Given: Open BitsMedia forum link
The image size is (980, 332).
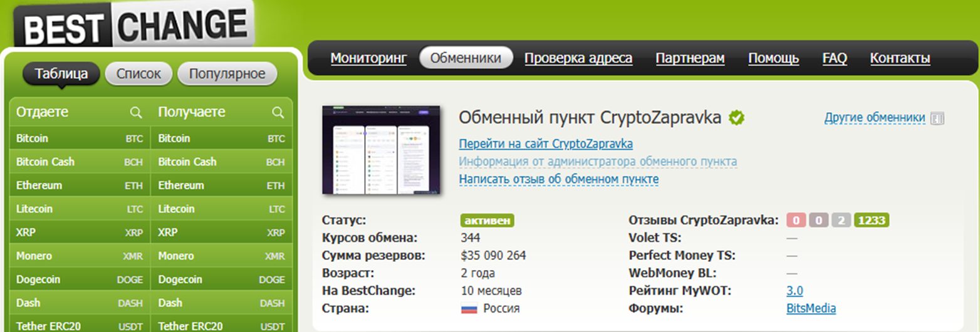Looking at the screenshot, I should click(811, 308).
